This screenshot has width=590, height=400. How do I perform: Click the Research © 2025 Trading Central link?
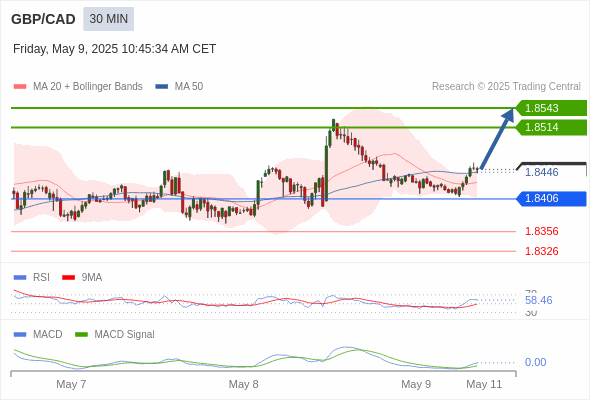506,87
